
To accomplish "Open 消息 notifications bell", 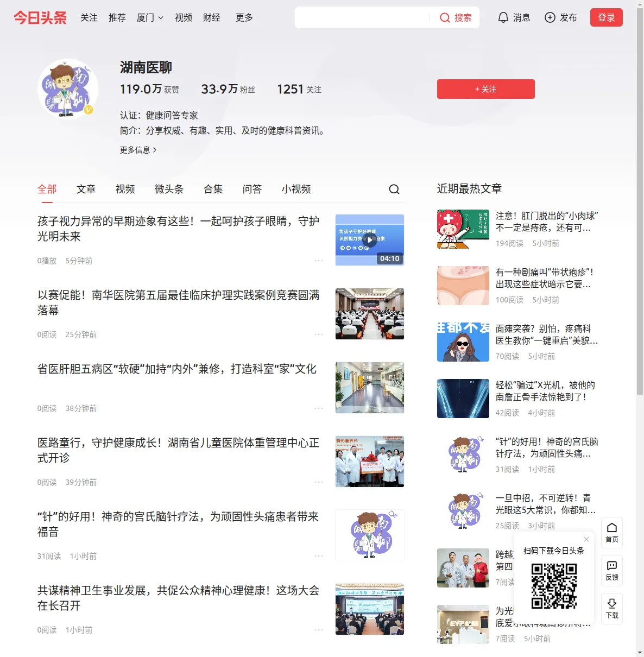I will (x=514, y=17).
